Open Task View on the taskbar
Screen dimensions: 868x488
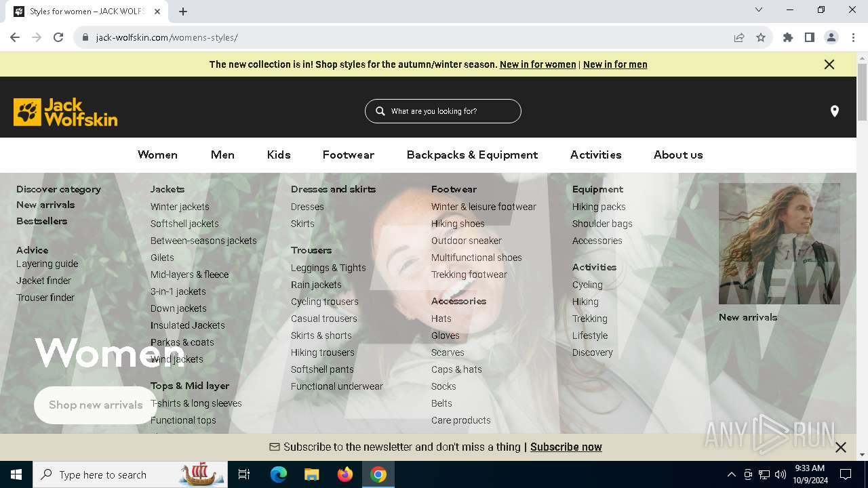coord(244,474)
